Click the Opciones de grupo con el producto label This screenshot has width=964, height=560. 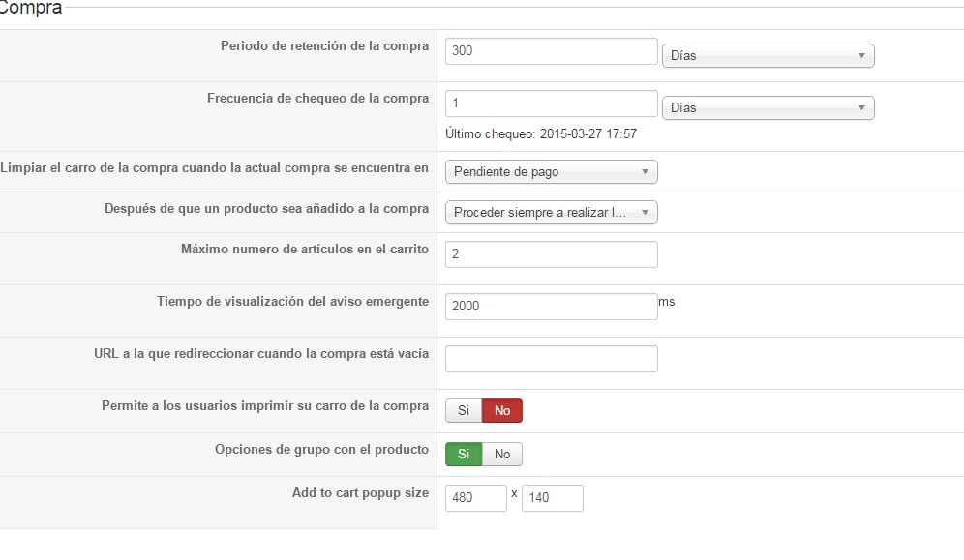click(321, 450)
